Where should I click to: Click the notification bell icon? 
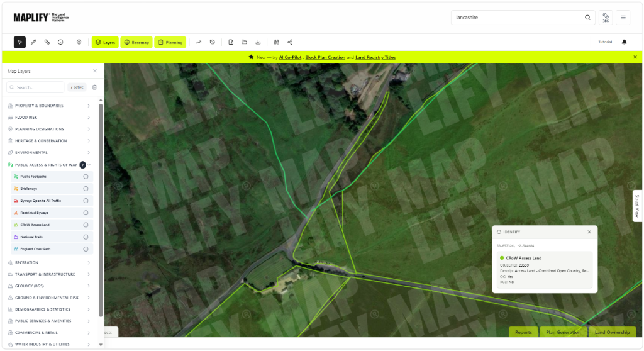click(x=624, y=42)
